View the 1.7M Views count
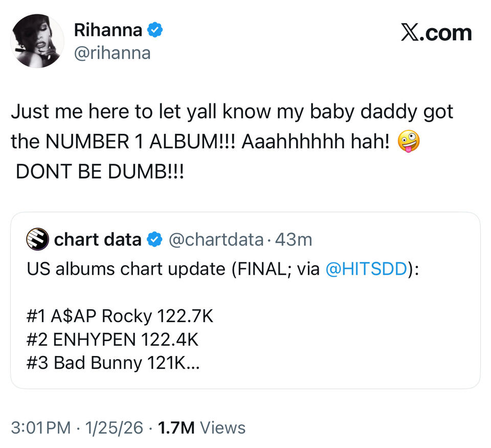The height and width of the screenshot is (448, 491). [202, 428]
